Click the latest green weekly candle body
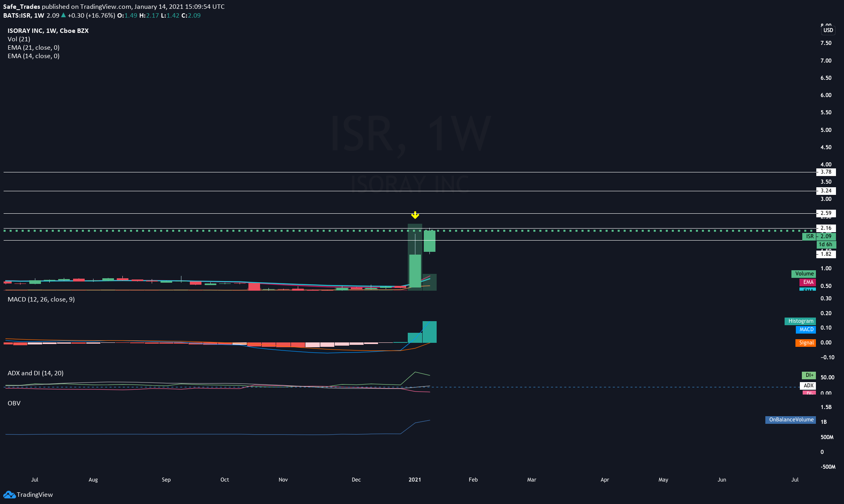This screenshot has height=504, width=844. [x=429, y=241]
